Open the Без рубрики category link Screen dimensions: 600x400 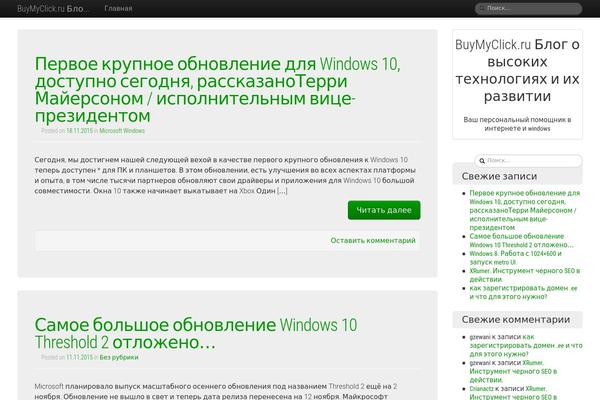pyautogui.click(x=119, y=357)
